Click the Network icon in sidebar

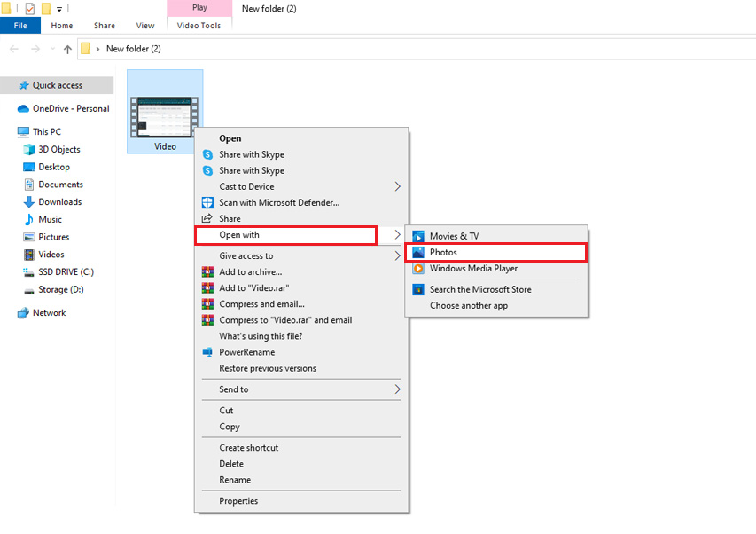click(x=23, y=313)
